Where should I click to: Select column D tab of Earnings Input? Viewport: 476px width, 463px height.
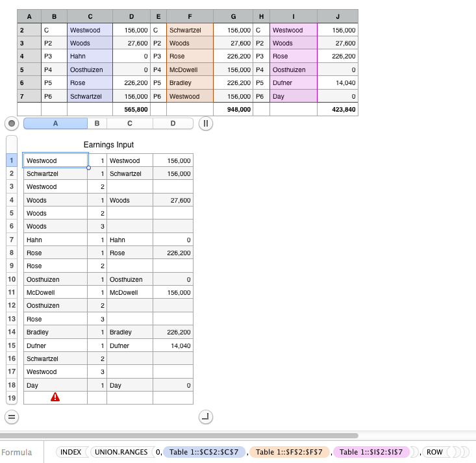pos(173,123)
